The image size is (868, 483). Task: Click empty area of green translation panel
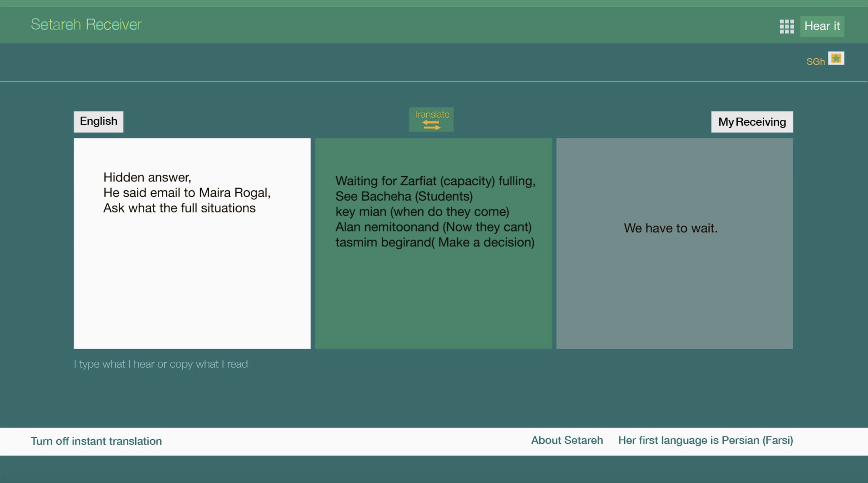coord(433,300)
